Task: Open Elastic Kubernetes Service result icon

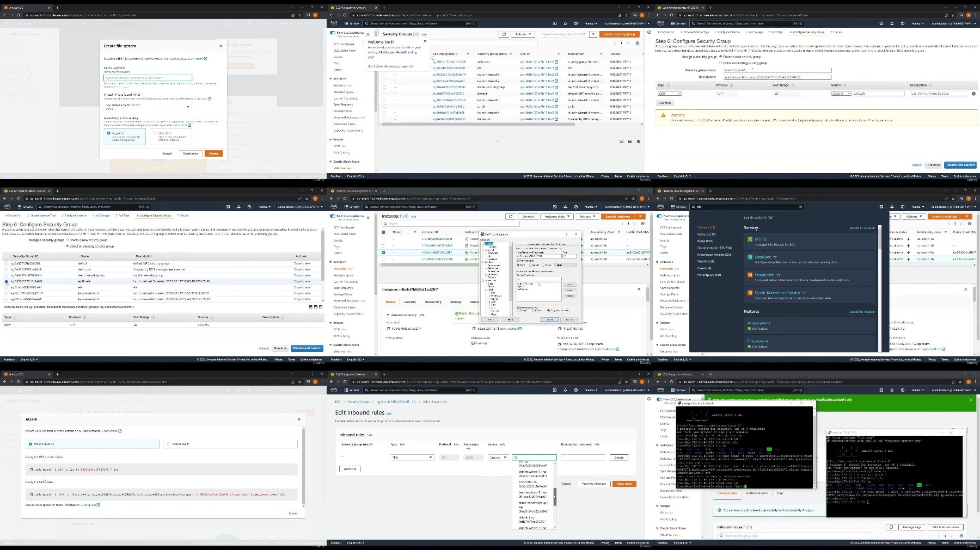Action: pos(750,293)
